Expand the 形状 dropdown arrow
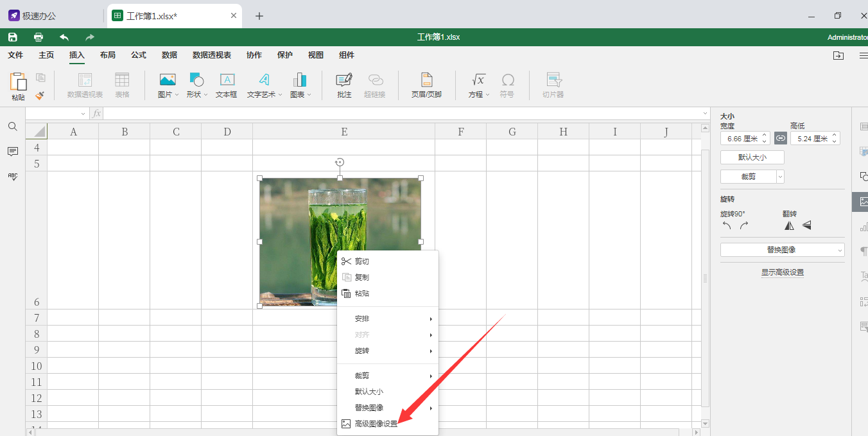The image size is (868, 436). [x=206, y=95]
